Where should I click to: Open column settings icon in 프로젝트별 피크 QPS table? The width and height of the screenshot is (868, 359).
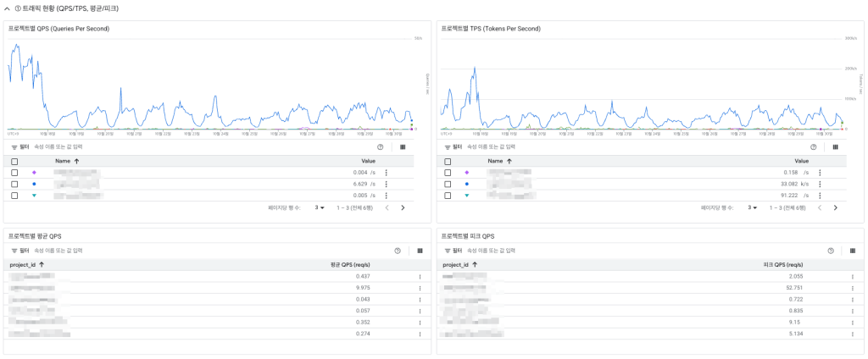[x=853, y=251]
